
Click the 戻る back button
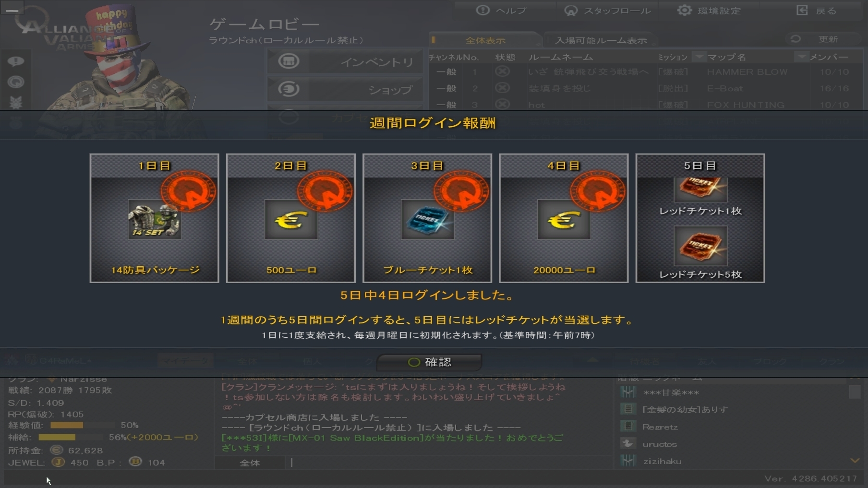[x=816, y=11]
